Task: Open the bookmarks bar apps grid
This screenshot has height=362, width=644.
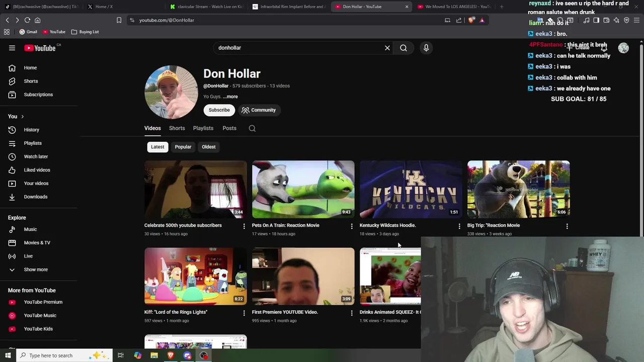Action: click(x=7, y=32)
